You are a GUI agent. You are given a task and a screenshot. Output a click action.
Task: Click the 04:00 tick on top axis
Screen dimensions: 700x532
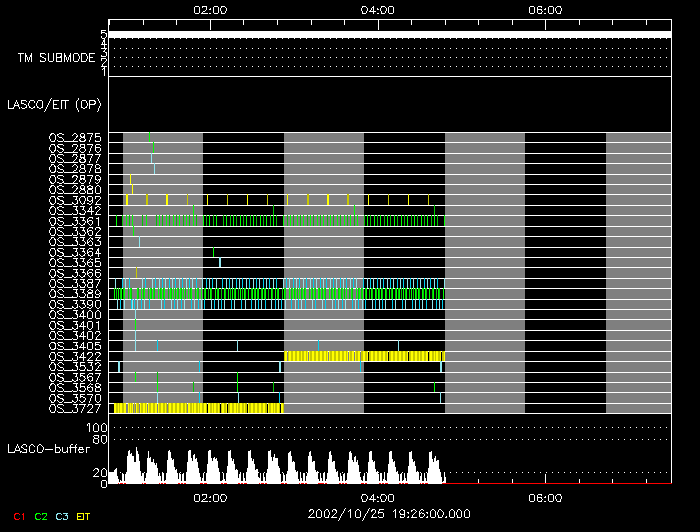(x=376, y=9)
